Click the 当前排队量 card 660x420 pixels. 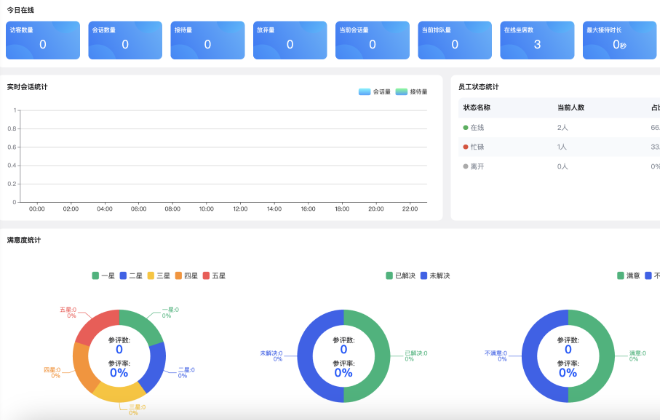pyautogui.click(x=454, y=39)
